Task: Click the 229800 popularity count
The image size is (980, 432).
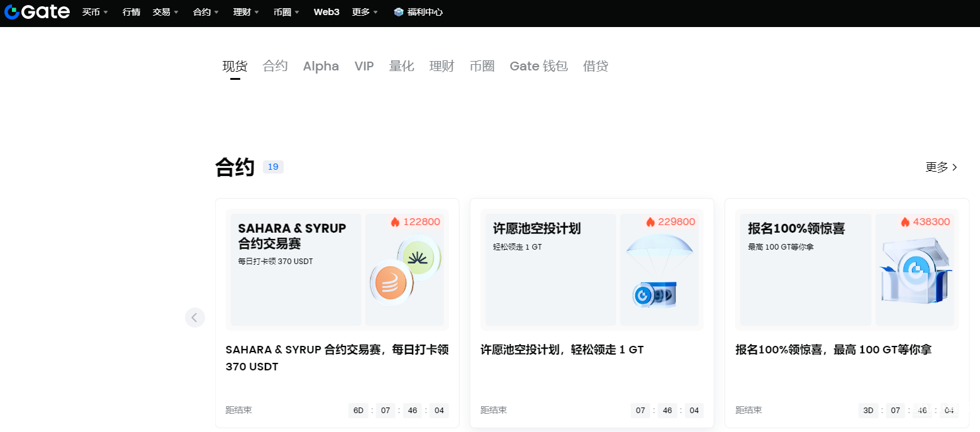Action: (677, 222)
